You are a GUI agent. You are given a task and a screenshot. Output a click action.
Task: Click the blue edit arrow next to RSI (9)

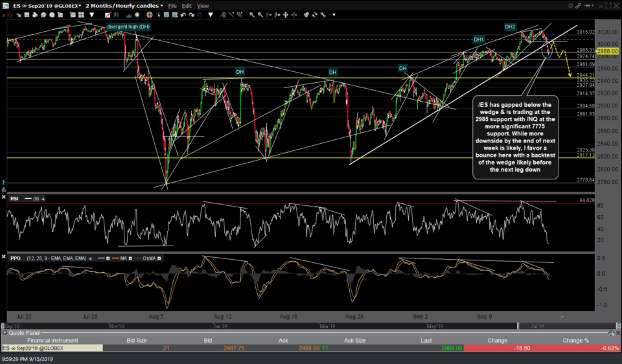43,199
